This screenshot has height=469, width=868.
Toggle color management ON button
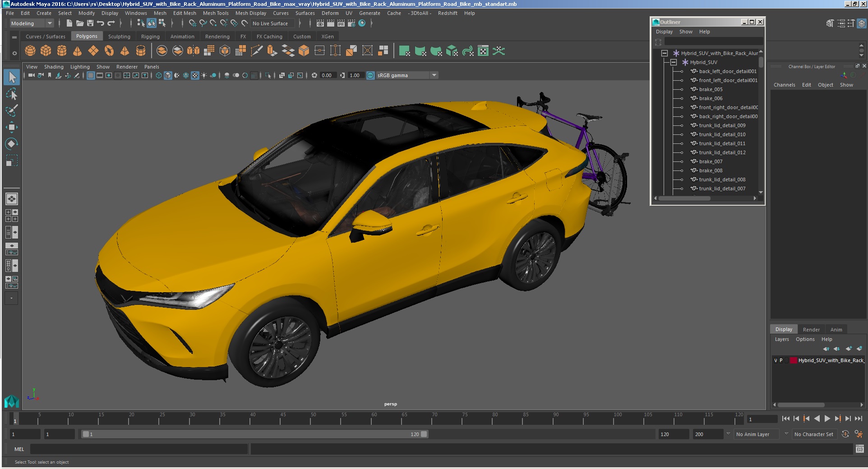click(x=370, y=75)
